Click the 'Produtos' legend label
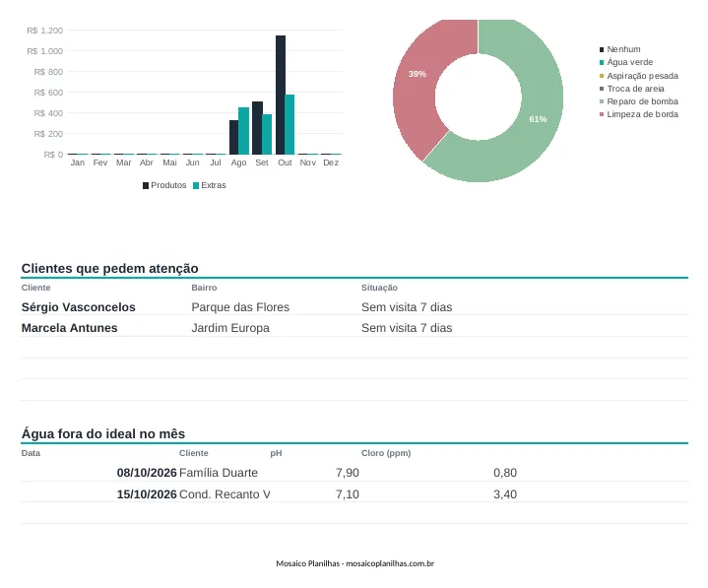708x588 pixels. (168, 185)
